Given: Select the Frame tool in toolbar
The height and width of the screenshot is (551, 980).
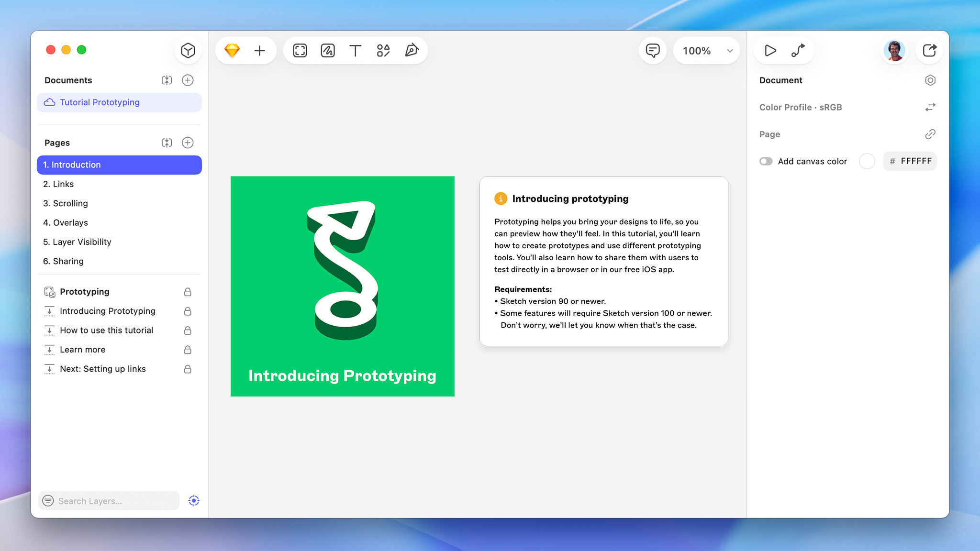Looking at the screenshot, I should [300, 51].
